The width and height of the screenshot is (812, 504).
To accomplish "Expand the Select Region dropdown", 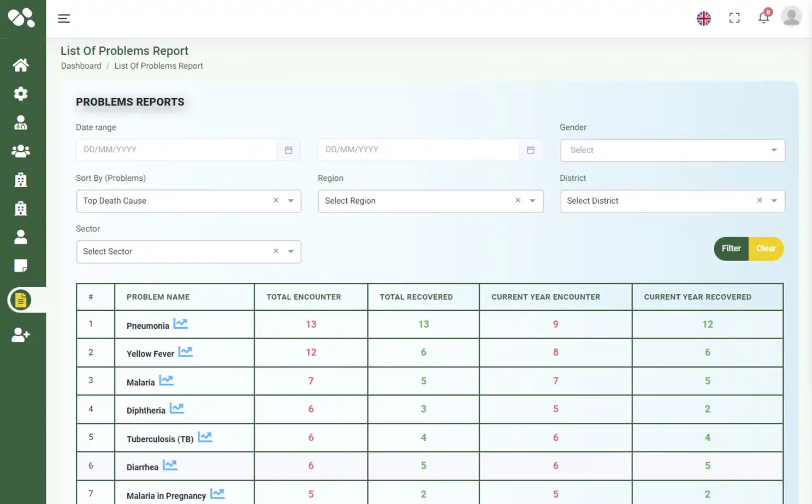I will pyautogui.click(x=532, y=201).
